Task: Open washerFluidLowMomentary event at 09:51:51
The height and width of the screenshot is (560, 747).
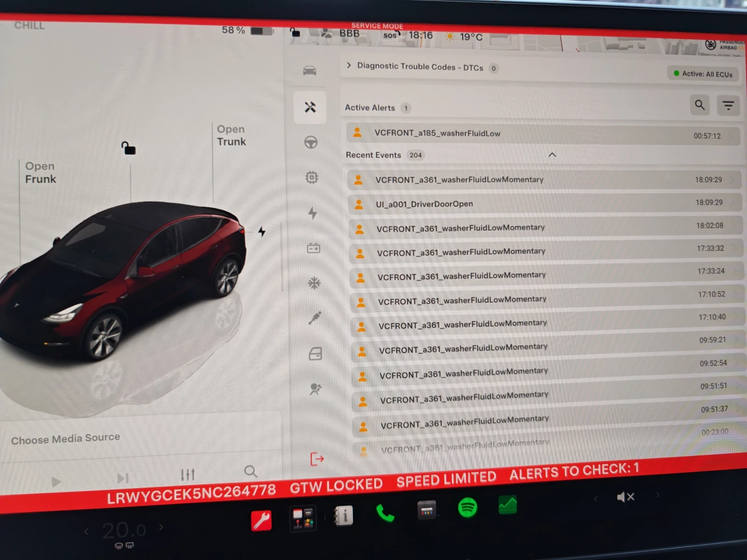Action: click(549, 394)
